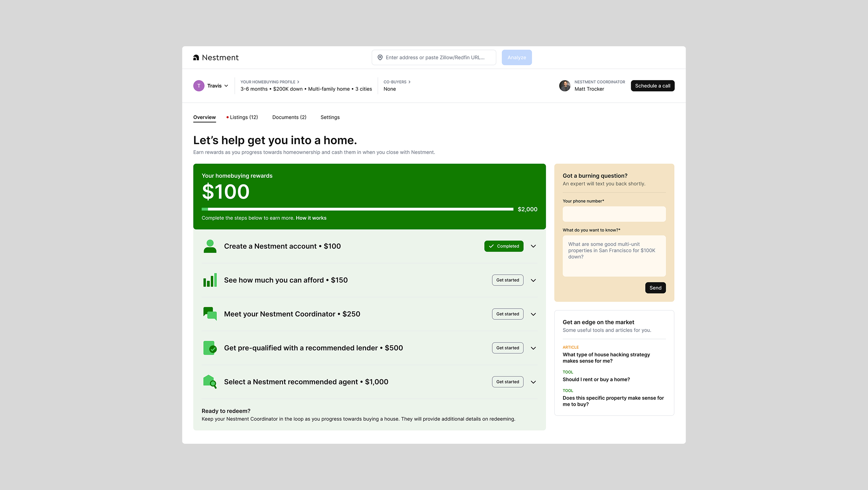Viewport: 868px width, 490px height.
Task: Expand the 'Select a Nestment recommended agent' row
Action: click(533, 382)
